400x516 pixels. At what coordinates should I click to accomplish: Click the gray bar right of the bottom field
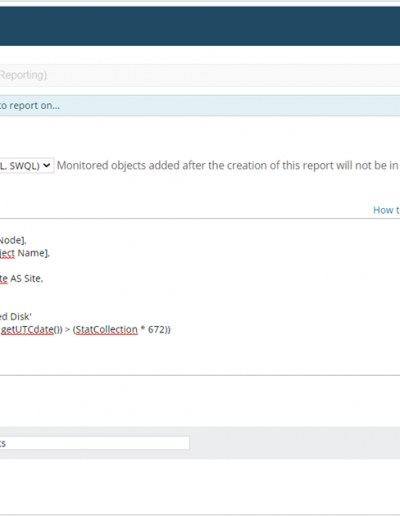(x=295, y=443)
